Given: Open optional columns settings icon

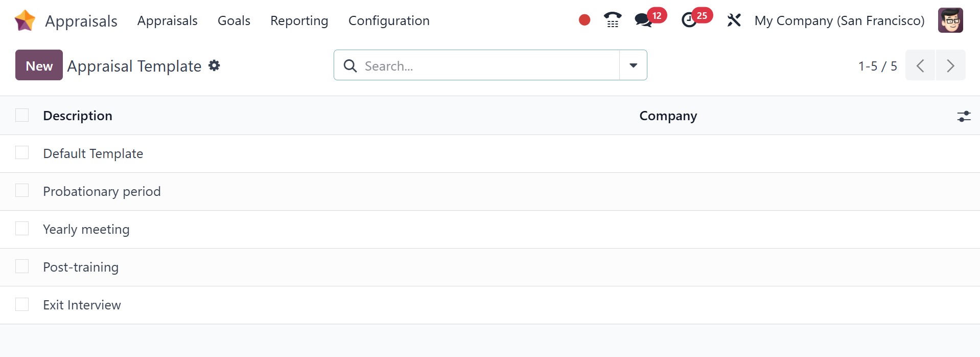Looking at the screenshot, I should pyautogui.click(x=964, y=116).
